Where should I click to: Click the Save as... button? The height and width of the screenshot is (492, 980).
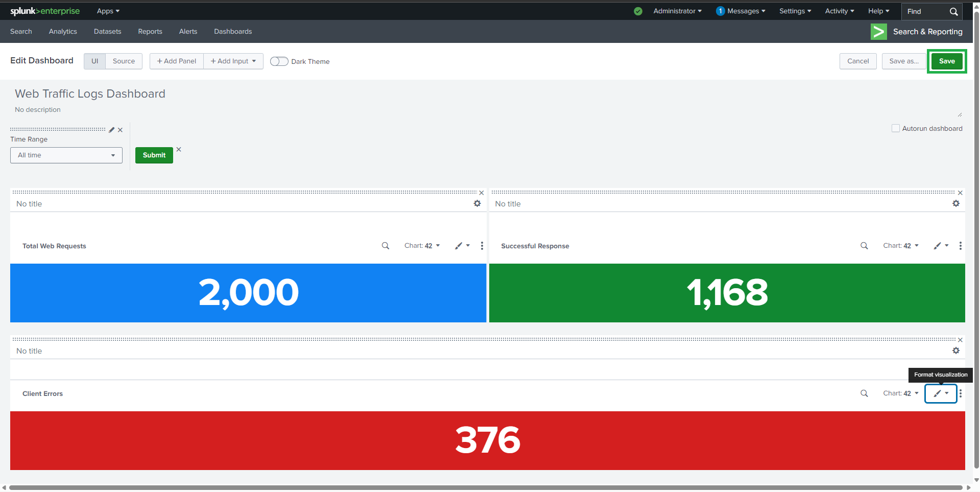pyautogui.click(x=904, y=61)
